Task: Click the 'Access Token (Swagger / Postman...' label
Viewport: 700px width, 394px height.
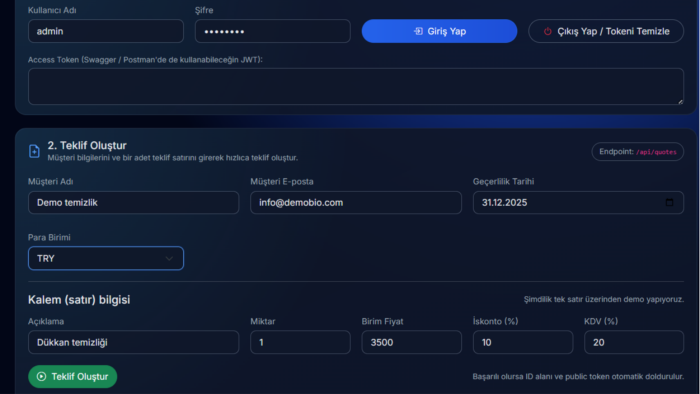Action: coord(145,60)
